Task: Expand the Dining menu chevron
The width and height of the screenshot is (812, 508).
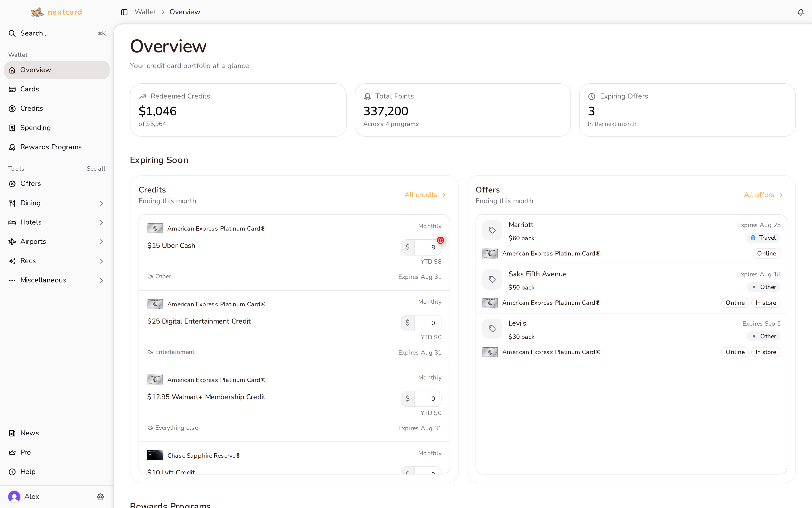Action: (x=101, y=203)
